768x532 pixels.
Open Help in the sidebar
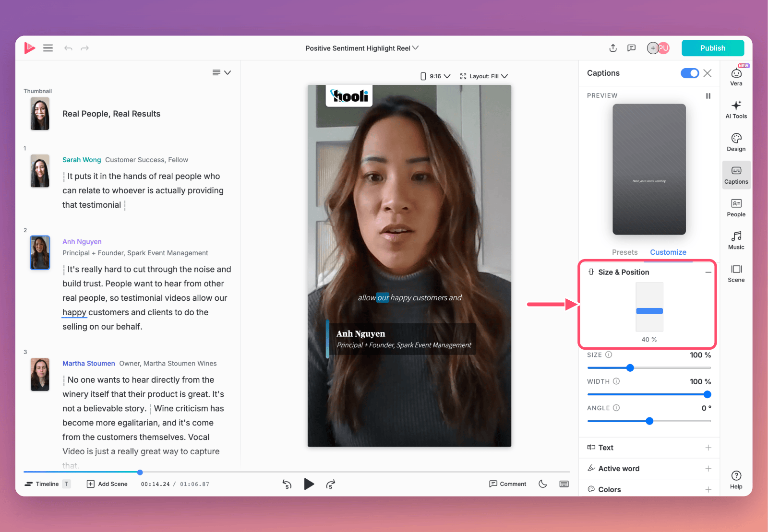click(736, 480)
